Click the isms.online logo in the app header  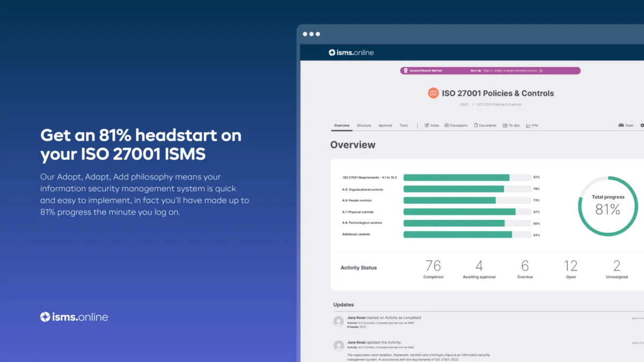351,53
